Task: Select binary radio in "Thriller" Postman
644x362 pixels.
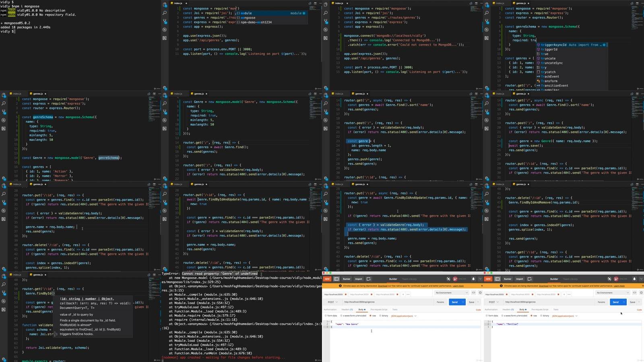Action: tap(541, 316)
